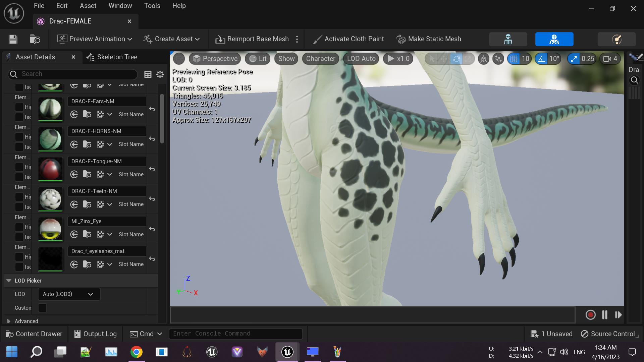
Task: Click the Browse to asset in Content Browser icon
Action: [x=35, y=39]
